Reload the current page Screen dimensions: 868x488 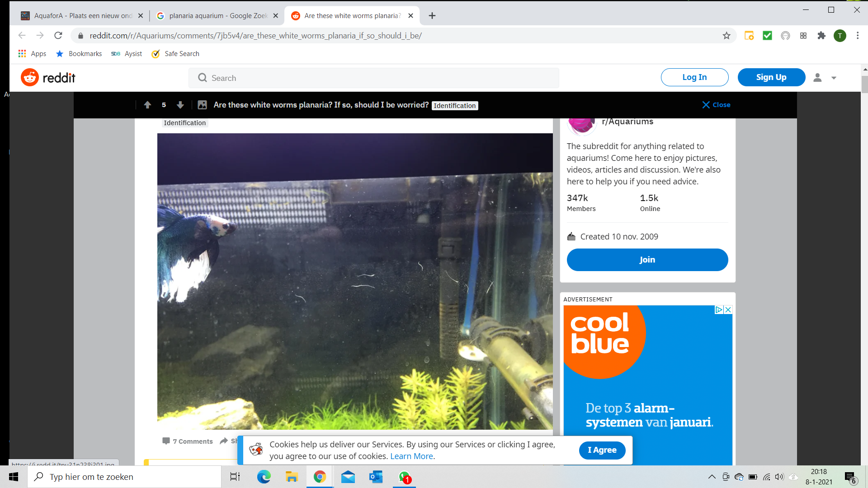pyautogui.click(x=58, y=36)
